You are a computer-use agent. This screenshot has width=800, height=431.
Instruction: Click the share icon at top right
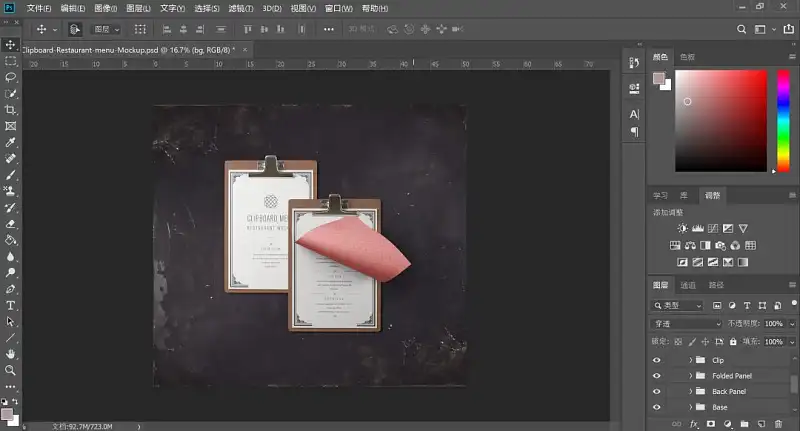point(789,30)
